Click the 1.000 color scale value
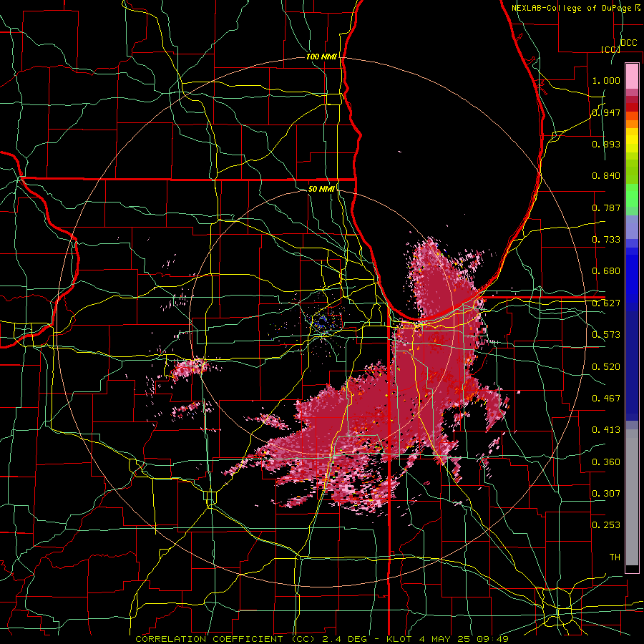Screen dimensions: 644x644 point(606,80)
